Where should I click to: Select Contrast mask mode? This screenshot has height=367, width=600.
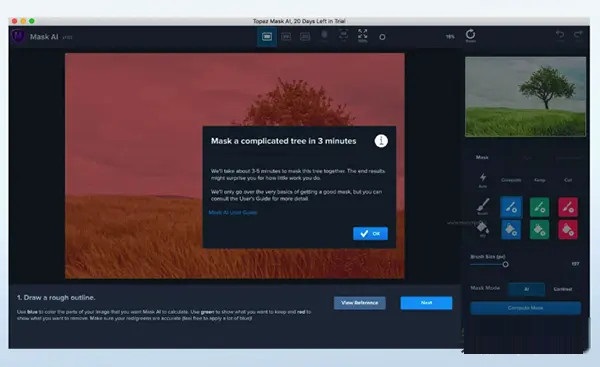pyautogui.click(x=562, y=289)
